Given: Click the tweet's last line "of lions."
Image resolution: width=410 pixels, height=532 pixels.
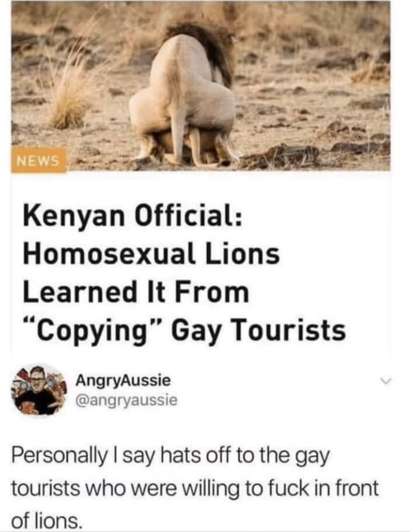Looking at the screenshot, I should click(47, 520).
